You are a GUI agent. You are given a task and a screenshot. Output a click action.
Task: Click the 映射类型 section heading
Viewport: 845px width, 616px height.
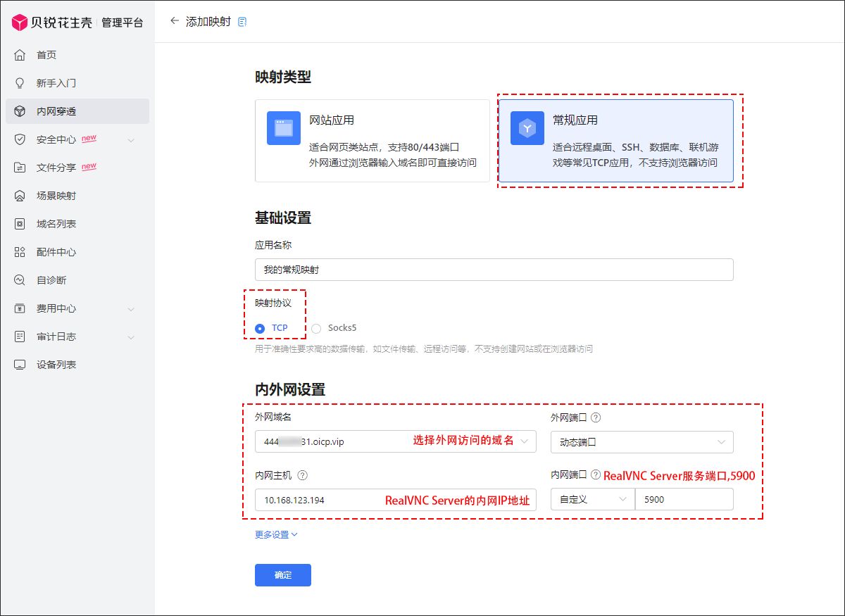pos(283,77)
